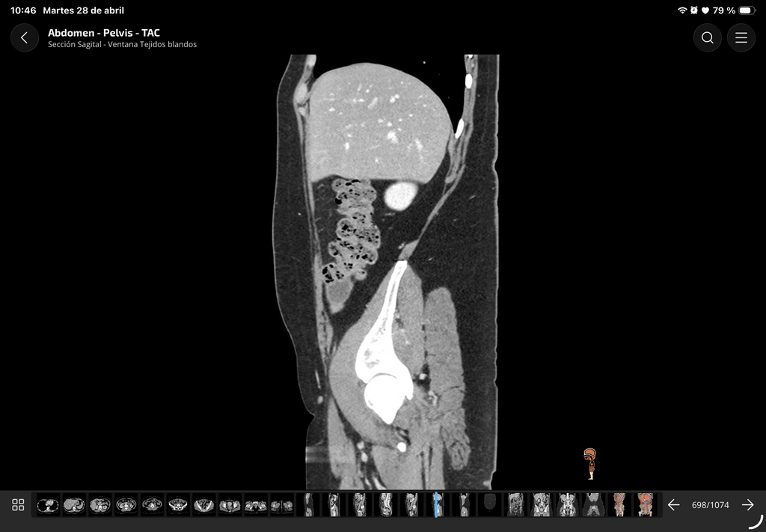Open the hamburger menu top right
This screenshot has height=532, width=766.
pyautogui.click(x=741, y=37)
